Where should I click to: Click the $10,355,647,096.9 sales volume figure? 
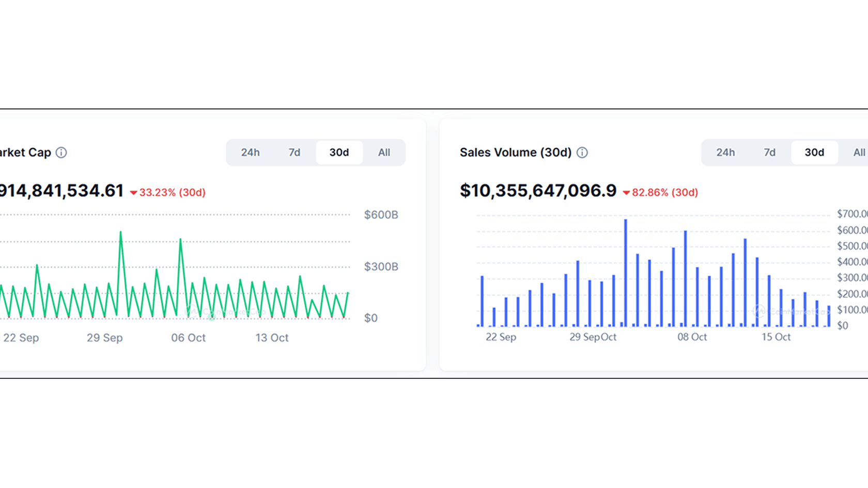pyautogui.click(x=538, y=191)
